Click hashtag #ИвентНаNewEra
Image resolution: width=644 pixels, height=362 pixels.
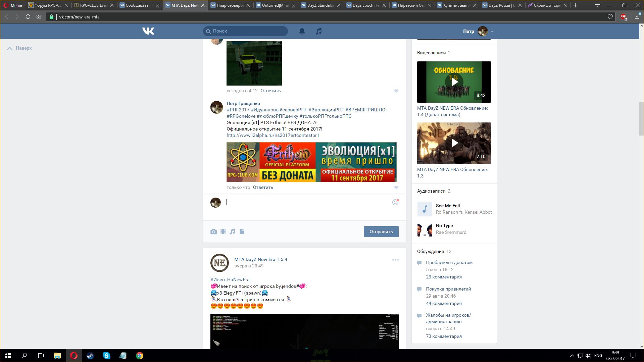230,279
